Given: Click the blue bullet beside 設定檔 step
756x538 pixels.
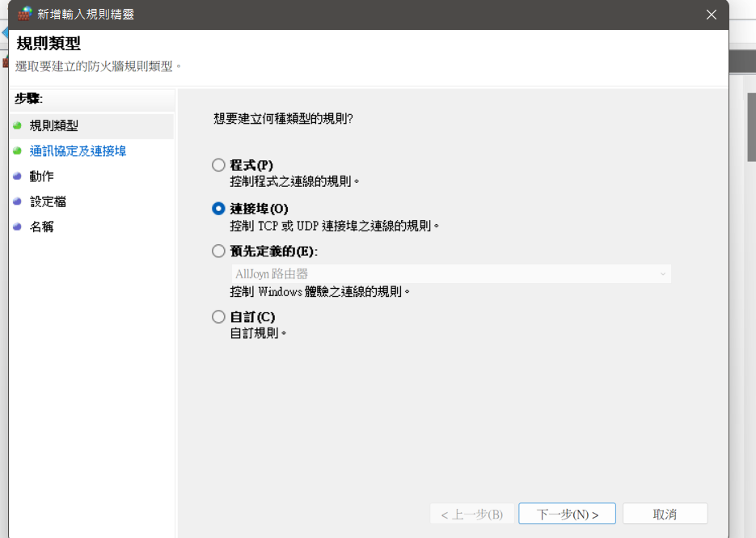Looking at the screenshot, I should coord(17,201).
